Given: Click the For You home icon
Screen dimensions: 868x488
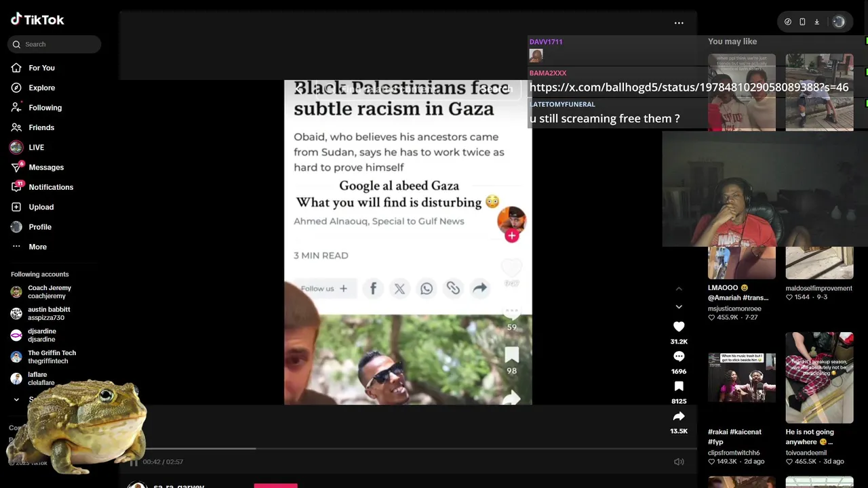Looking at the screenshot, I should point(16,68).
